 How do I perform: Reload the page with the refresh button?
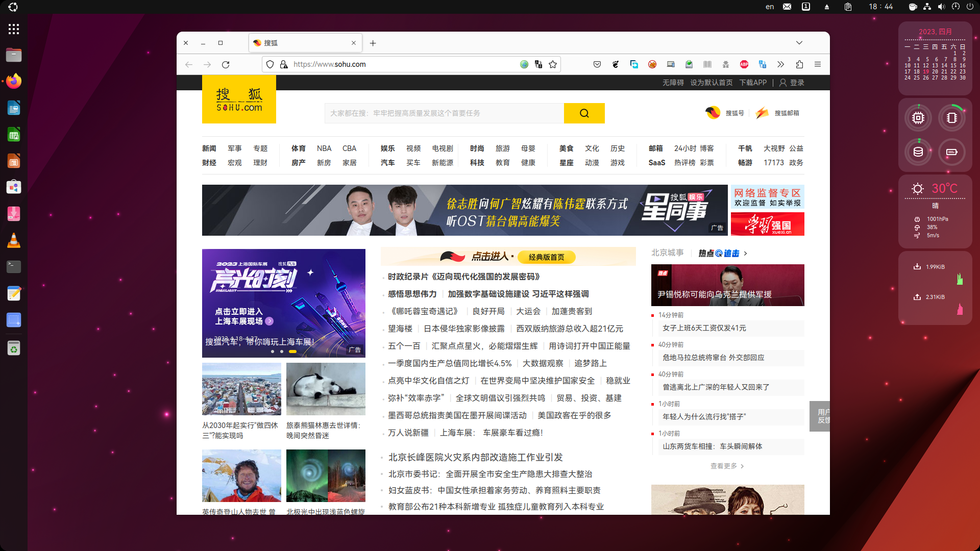226,64
